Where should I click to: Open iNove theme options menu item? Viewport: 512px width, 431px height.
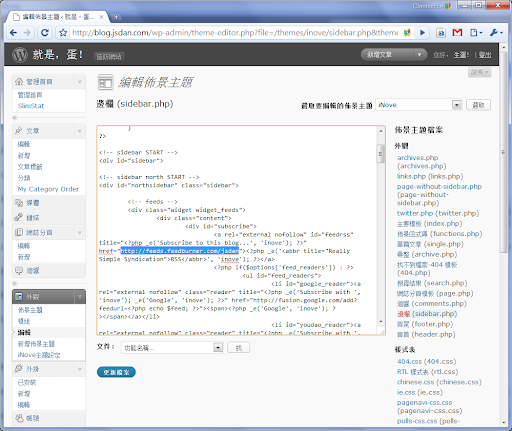click(x=39, y=355)
